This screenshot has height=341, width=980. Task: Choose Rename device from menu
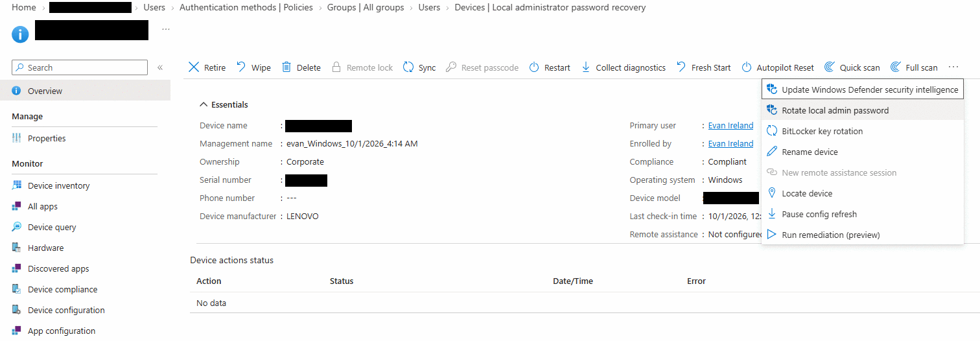pyautogui.click(x=863, y=152)
